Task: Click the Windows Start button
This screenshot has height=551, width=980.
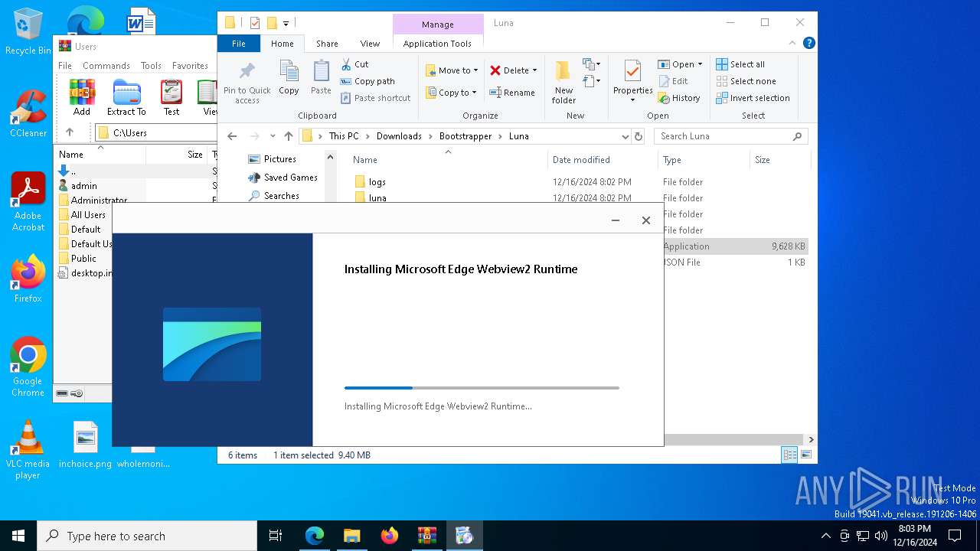Action: (18, 536)
